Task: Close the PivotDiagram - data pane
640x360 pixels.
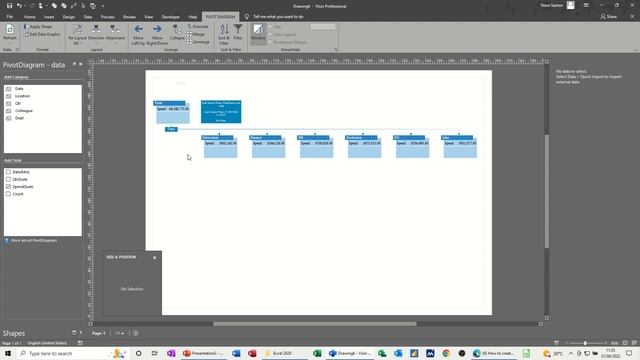Action: 80,64
